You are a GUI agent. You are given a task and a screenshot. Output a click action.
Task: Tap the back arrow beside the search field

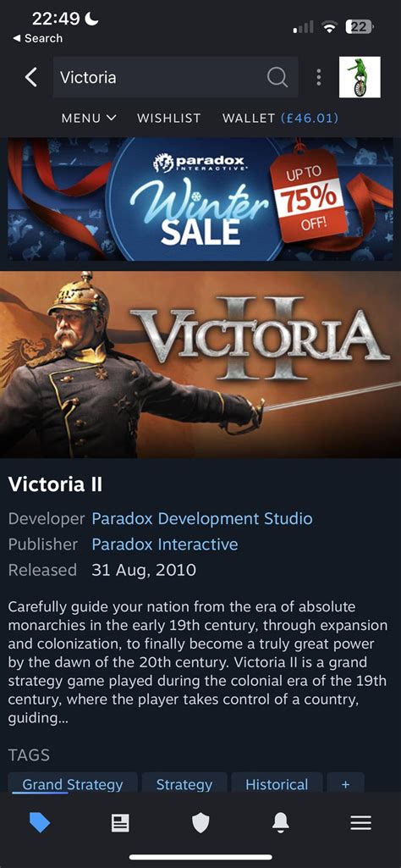pos(31,78)
